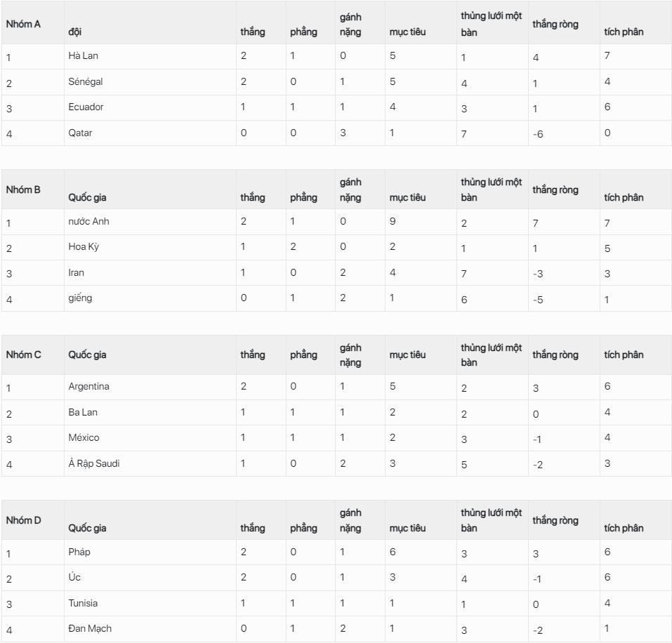
Task: Select the Đan Mạch team cell
Action: (x=90, y=628)
